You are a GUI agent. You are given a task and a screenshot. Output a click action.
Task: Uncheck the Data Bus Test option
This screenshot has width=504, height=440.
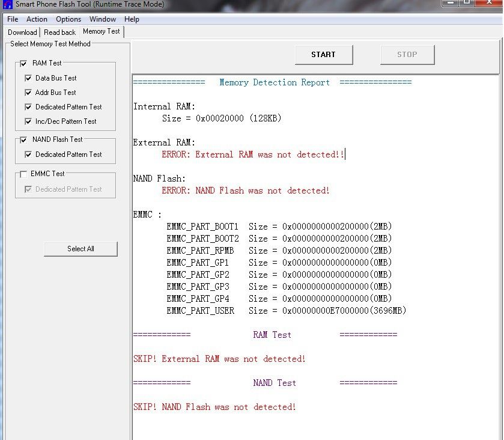pyautogui.click(x=28, y=78)
